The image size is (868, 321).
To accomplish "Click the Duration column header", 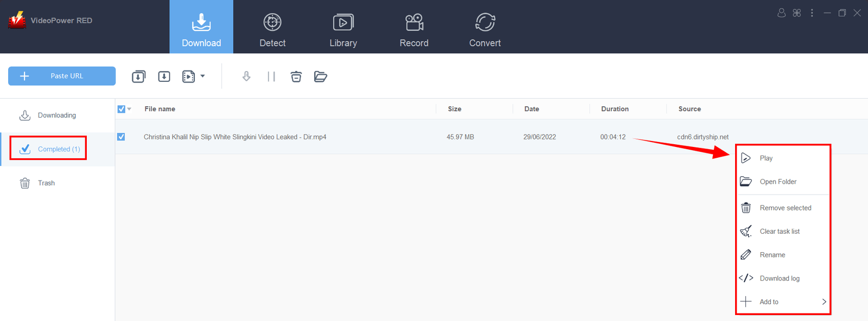I will click(615, 109).
